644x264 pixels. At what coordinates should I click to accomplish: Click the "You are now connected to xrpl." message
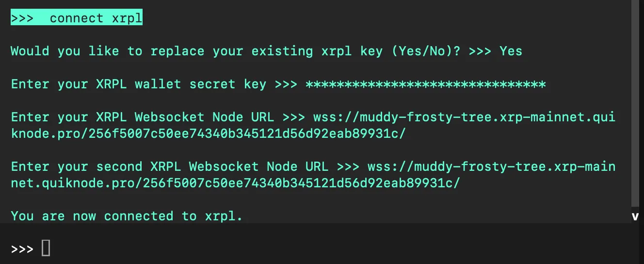pyautogui.click(x=127, y=216)
